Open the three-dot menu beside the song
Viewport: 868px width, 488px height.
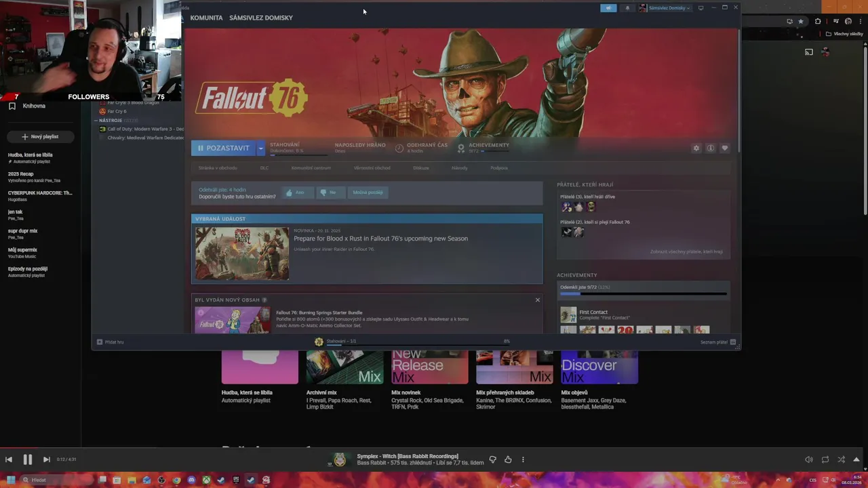523,460
